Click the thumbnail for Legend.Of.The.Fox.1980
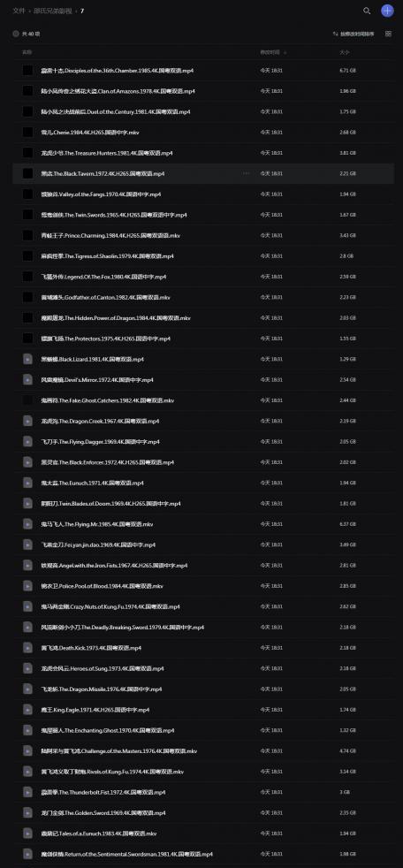The width and height of the screenshot is (403, 868). (27, 277)
